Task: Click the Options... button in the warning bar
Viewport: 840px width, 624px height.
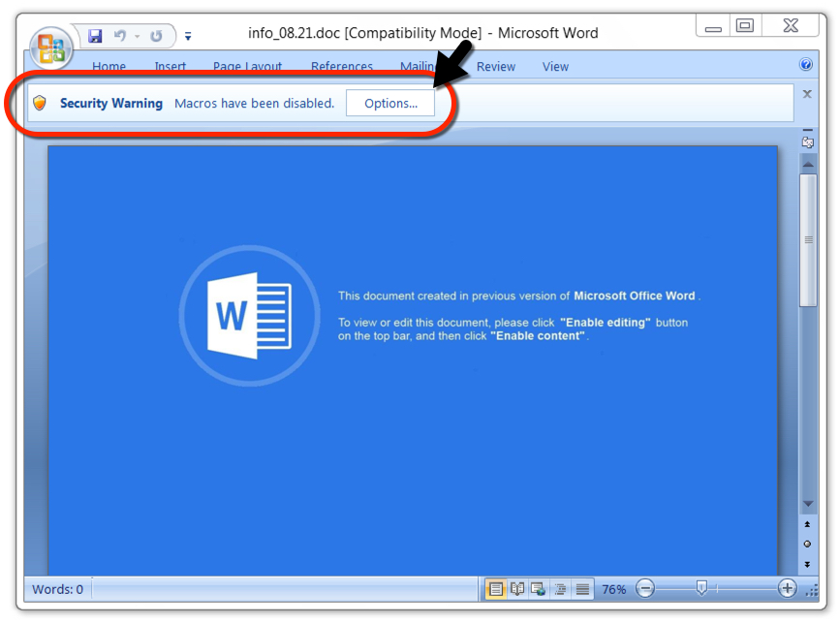Action: pyautogui.click(x=390, y=103)
